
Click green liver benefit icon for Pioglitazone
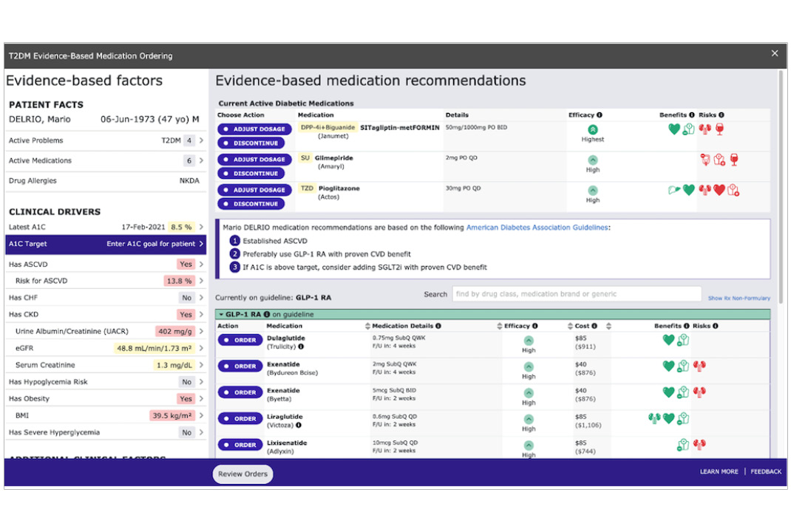pyautogui.click(x=673, y=190)
